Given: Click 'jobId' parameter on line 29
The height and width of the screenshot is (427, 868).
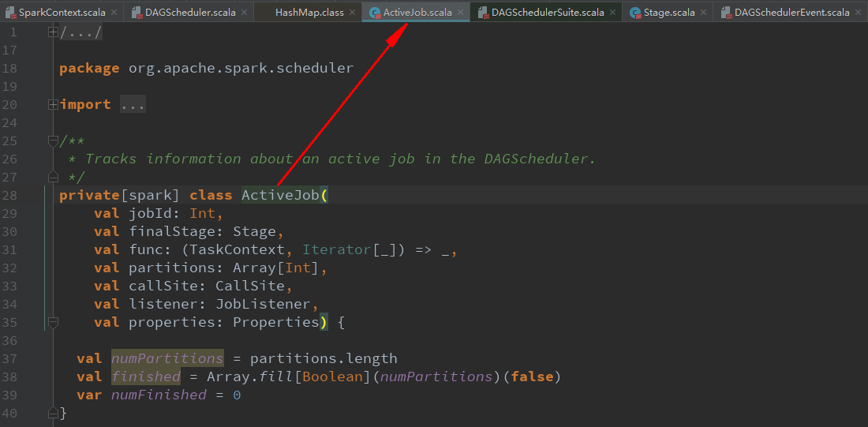Looking at the screenshot, I should (x=150, y=213).
